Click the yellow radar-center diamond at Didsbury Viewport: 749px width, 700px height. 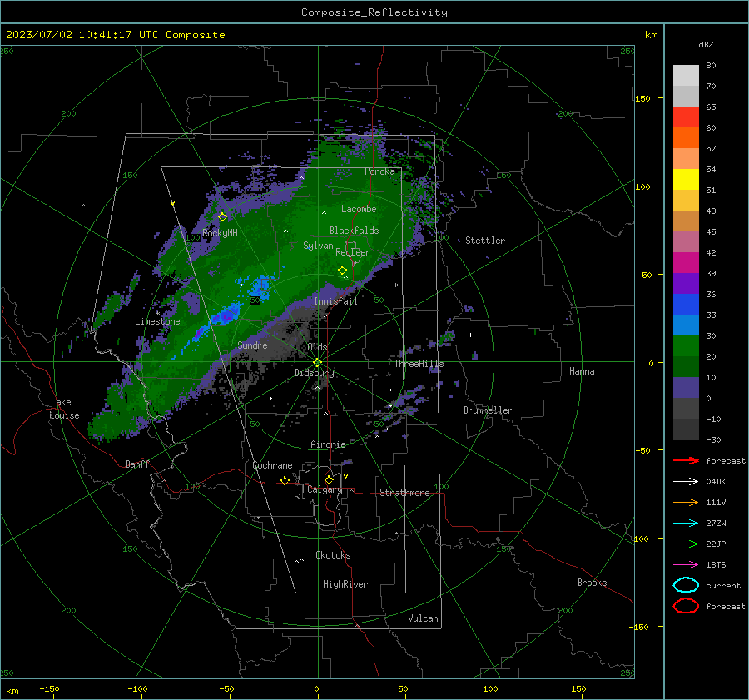(x=318, y=362)
